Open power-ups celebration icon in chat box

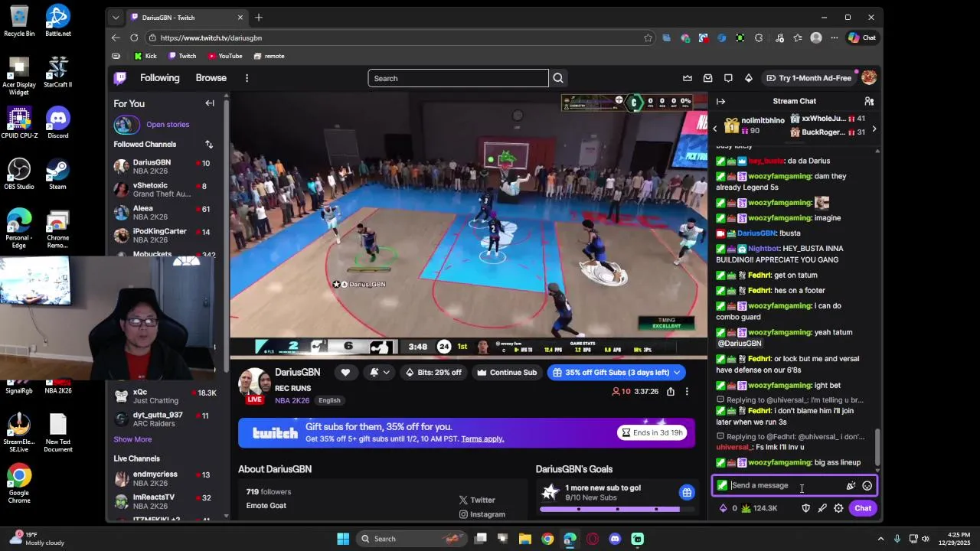click(851, 485)
